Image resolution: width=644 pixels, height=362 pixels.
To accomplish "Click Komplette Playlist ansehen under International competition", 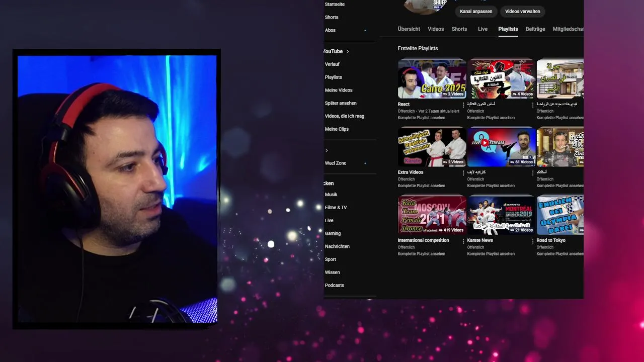I will click(421, 254).
